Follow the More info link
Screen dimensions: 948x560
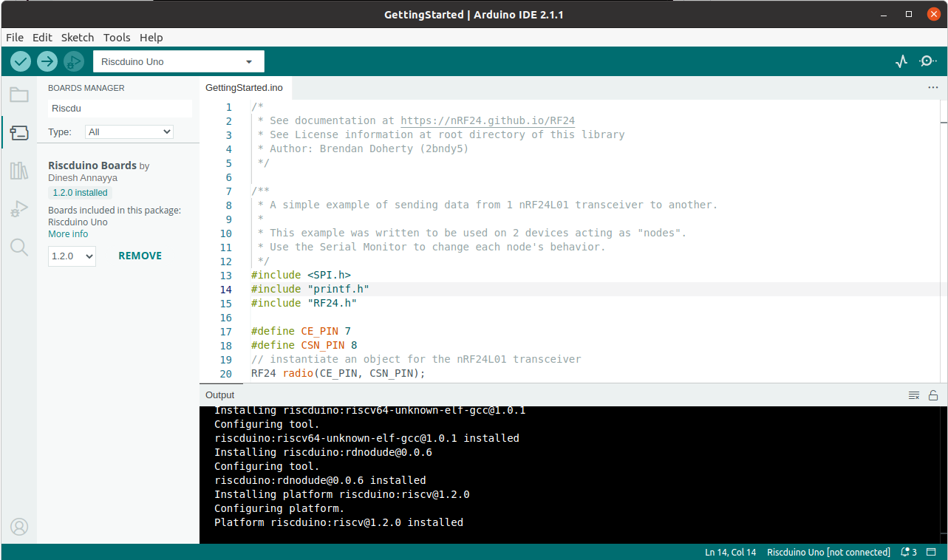pyautogui.click(x=68, y=233)
